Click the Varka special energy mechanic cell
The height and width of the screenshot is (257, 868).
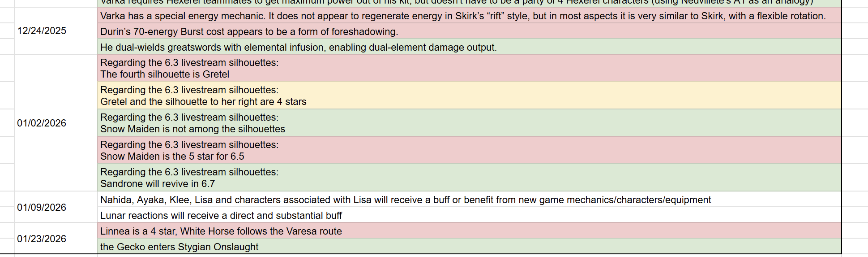click(469, 16)
